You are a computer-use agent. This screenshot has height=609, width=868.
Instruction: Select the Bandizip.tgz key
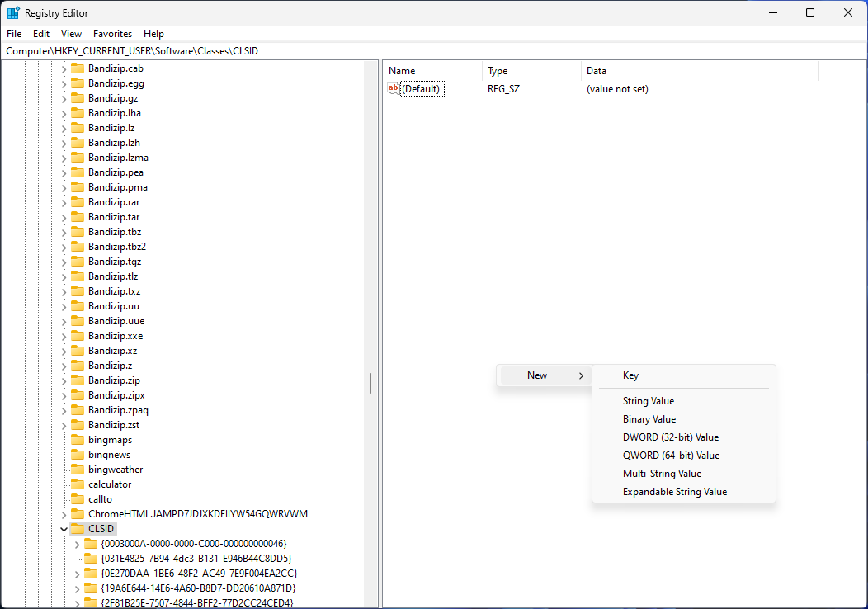(x=115, y=262)
